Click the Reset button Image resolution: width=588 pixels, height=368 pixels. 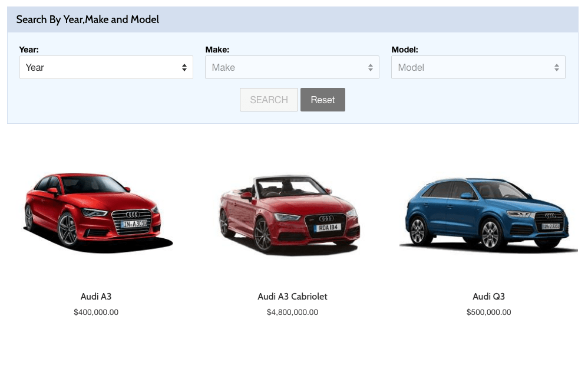322,100
